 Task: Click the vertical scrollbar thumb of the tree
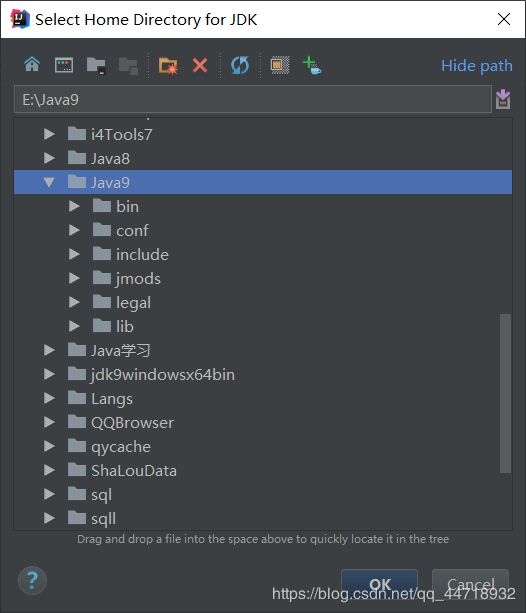tap(506, 393)
